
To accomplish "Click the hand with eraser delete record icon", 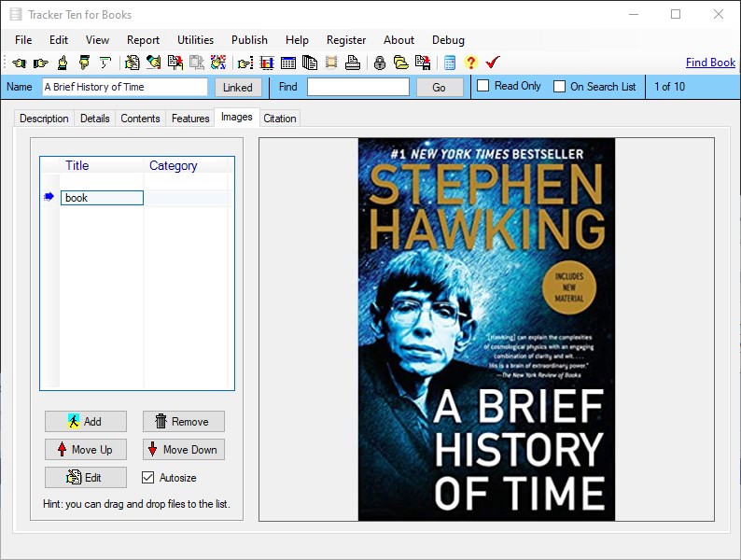I will pos(154,63).
